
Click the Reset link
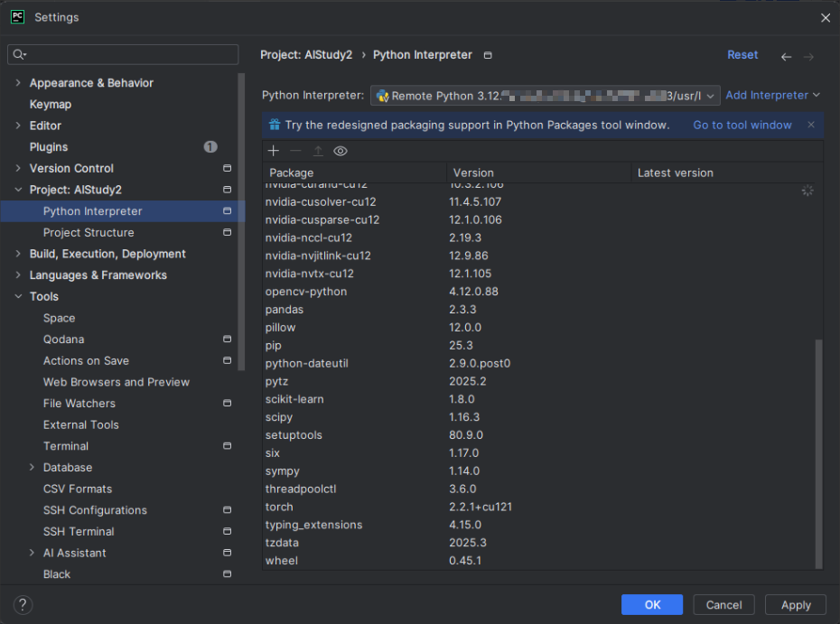point(742,54)
